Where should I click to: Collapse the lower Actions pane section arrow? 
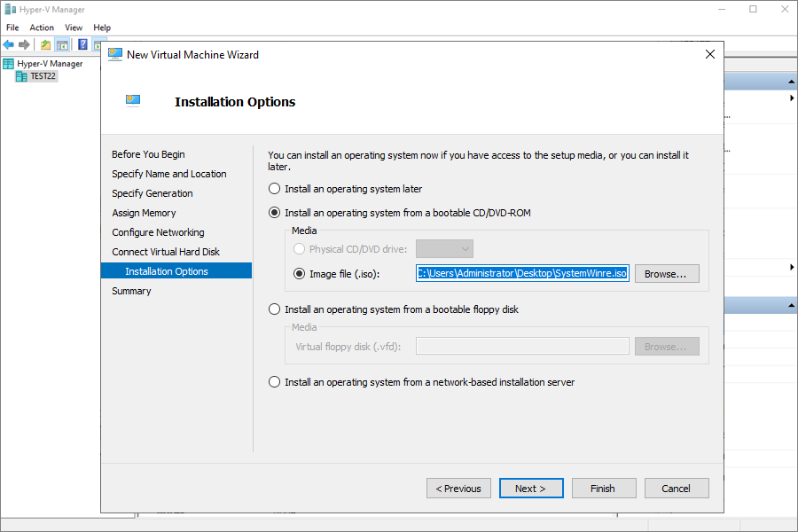point(792,305)
